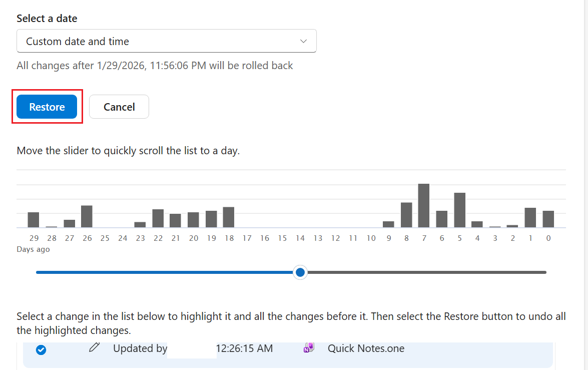The image size is (588, 370).
Task: Click the blue Restore button
Action: click(x=47, y=107)
